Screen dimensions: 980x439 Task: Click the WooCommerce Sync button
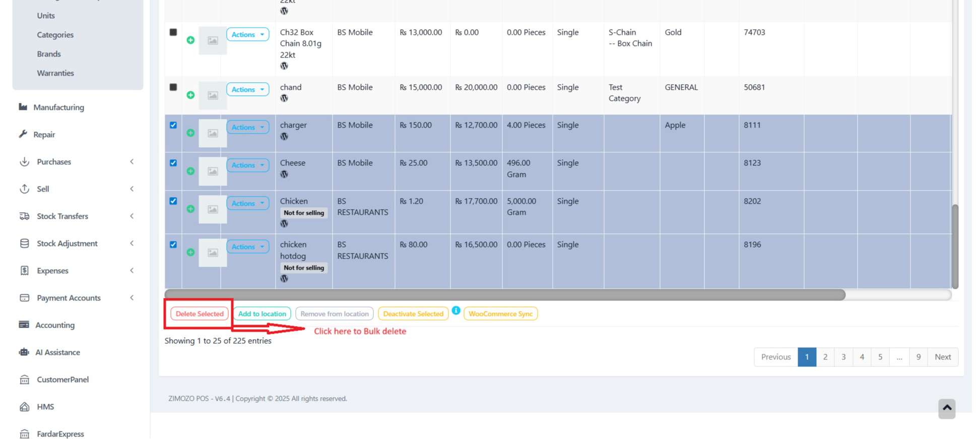click(x=500, y=313)
